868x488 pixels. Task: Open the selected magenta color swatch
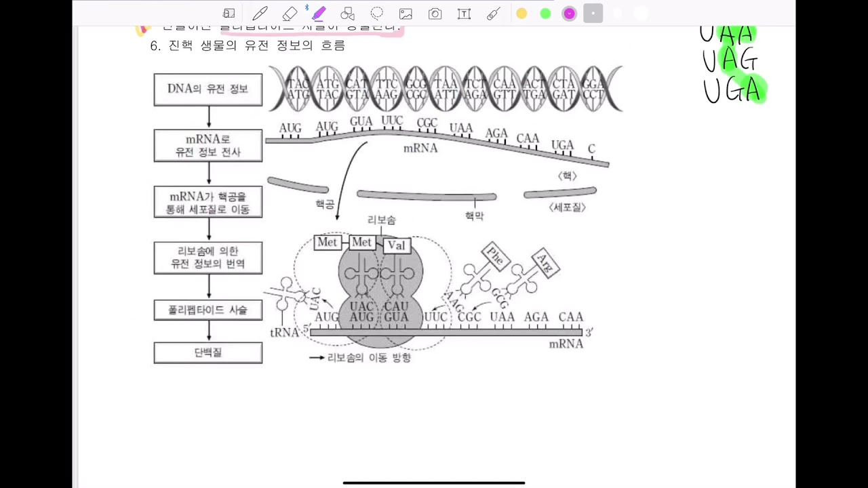(569, 14)
